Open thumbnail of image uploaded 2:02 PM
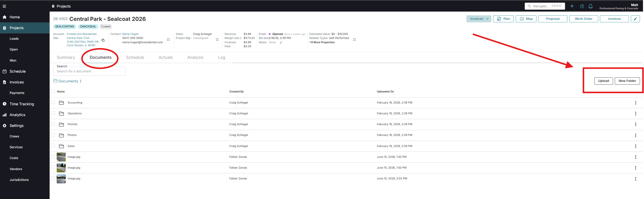The width and height of the screenshot is (644, 199). tap(61, 179)
